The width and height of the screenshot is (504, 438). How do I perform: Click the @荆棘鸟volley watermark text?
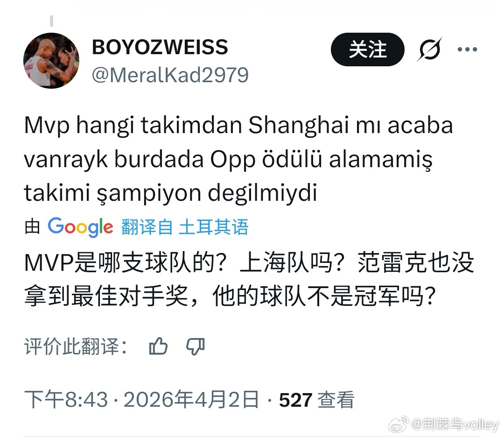[455, 424]
